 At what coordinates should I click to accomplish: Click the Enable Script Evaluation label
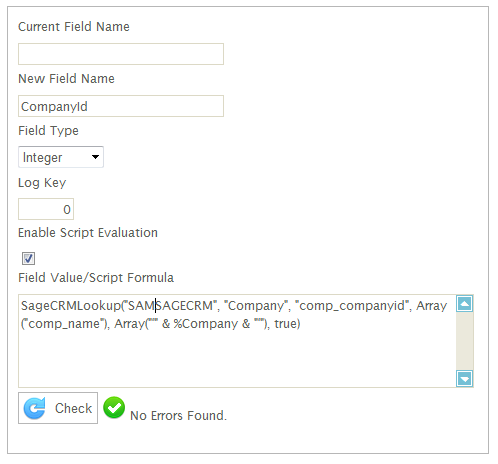[x=88, y=233]
